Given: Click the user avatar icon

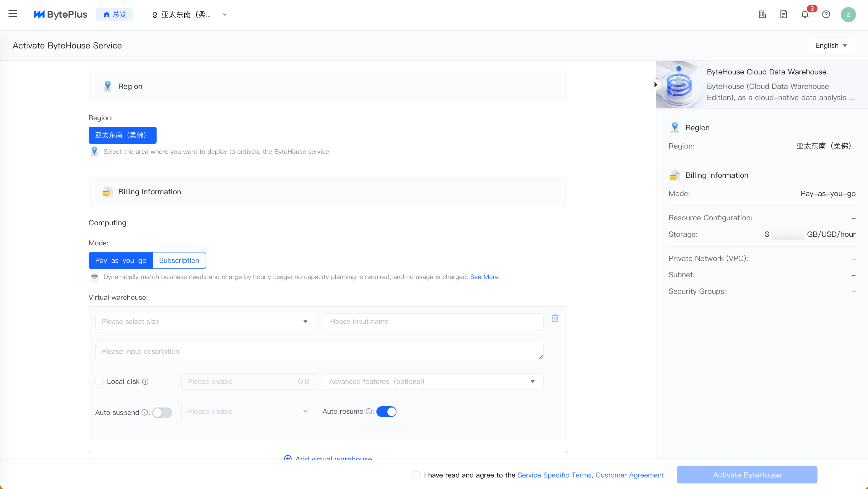Looking at the screenshot, I should (x=848, y=14).
